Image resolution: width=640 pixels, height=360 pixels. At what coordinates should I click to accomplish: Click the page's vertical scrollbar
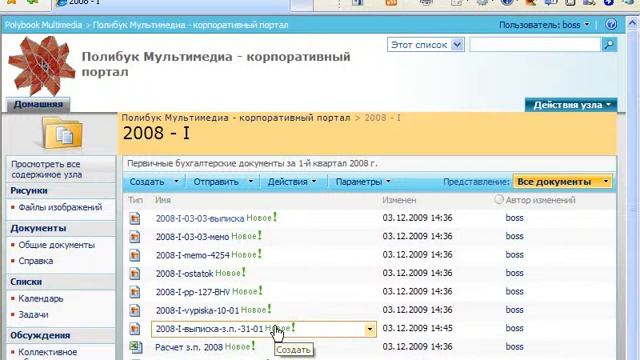click(x=632, y=188)
